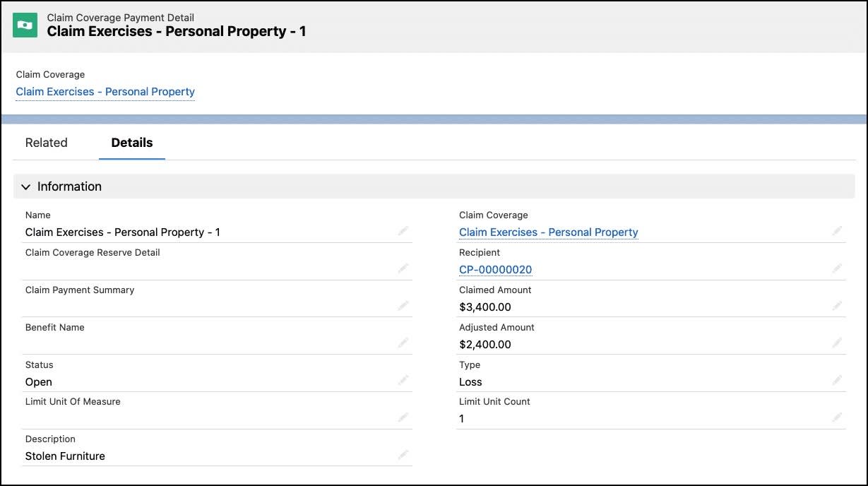Click the edit pencil for the Name field
868x486 pixels.
pos(403,231)
